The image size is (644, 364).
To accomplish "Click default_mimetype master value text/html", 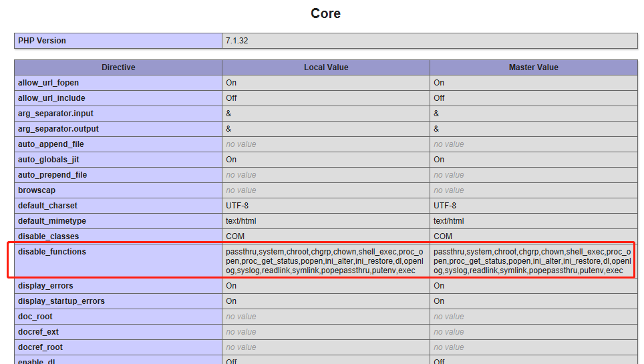I will pos(448,221).
